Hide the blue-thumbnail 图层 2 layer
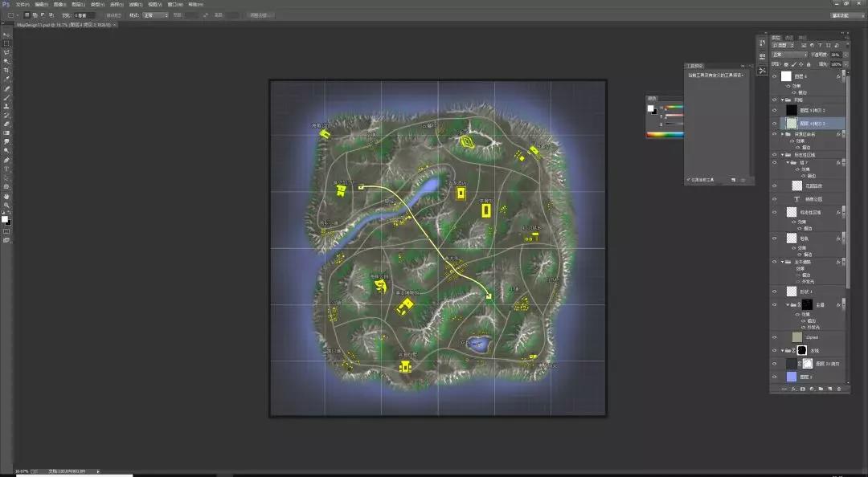Viewport: 868px width, 477px height. [x=775, y=377]
